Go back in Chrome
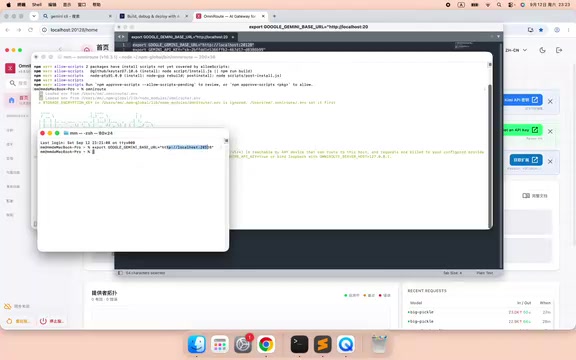The image size is (576, 360). tap(8, 30)
